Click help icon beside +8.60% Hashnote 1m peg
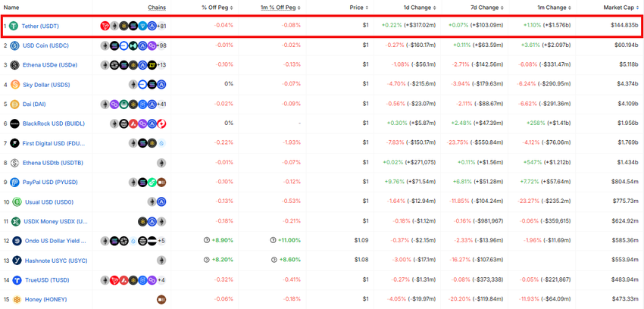Viewport: 644px width, 309px height. [x=274, y=260]
